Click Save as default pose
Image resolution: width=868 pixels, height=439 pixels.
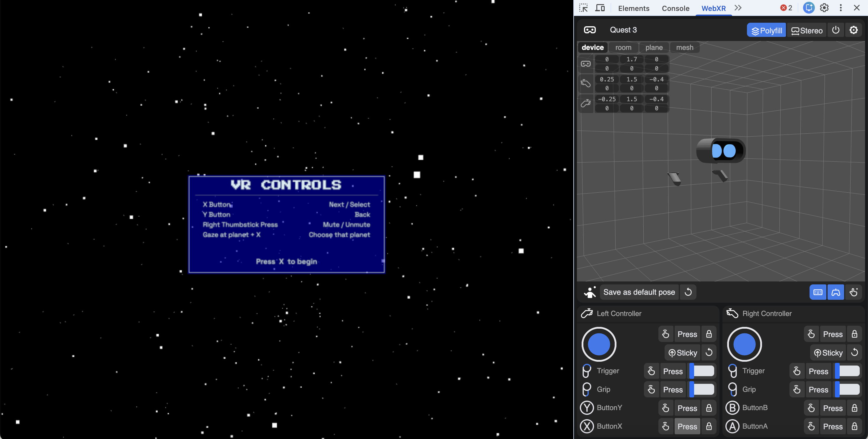(639, 292)
